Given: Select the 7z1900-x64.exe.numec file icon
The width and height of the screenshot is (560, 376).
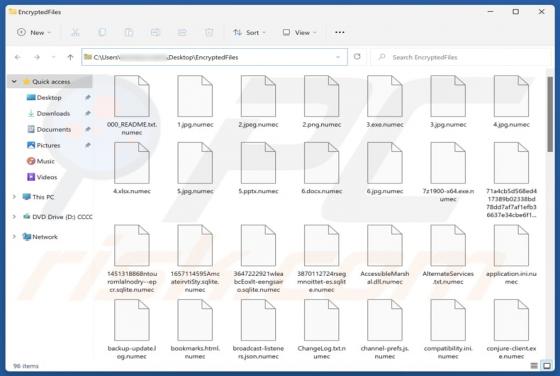Looking at the screenshot, I should (x=448, y=163).
